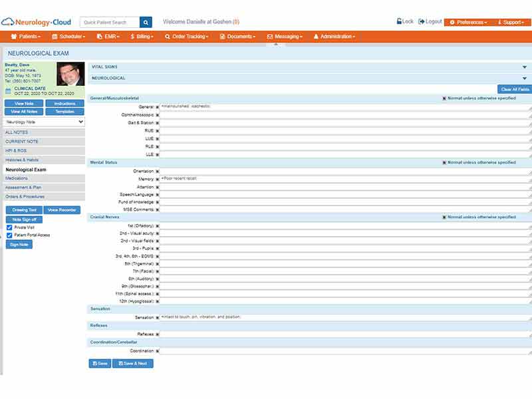Toggle the Patient Portal Access checkbox
532x399 pixels.
click(x=9, y=235)
